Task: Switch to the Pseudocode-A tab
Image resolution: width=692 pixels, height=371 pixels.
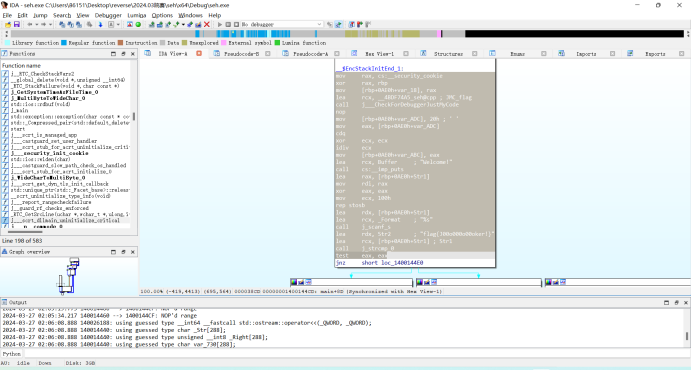Action: coord(310,54)
